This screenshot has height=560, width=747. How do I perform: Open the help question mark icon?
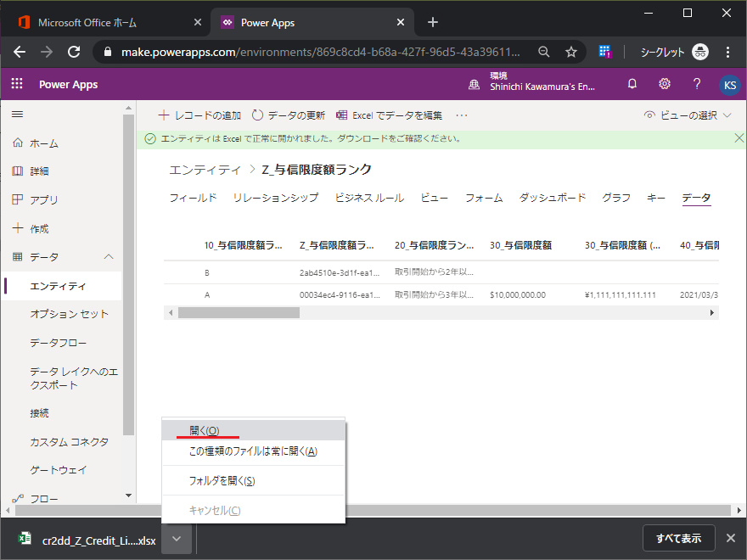pos(697,84)
